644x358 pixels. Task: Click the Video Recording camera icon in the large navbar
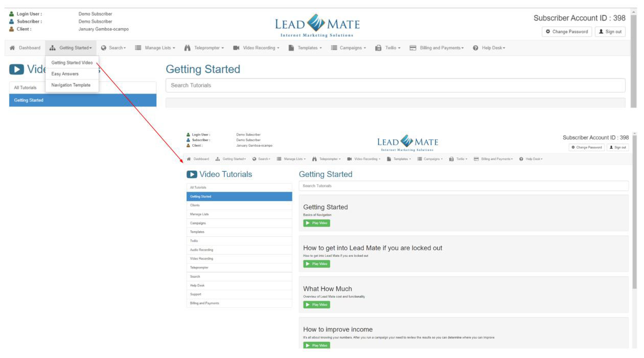click(x=236, y=48)
